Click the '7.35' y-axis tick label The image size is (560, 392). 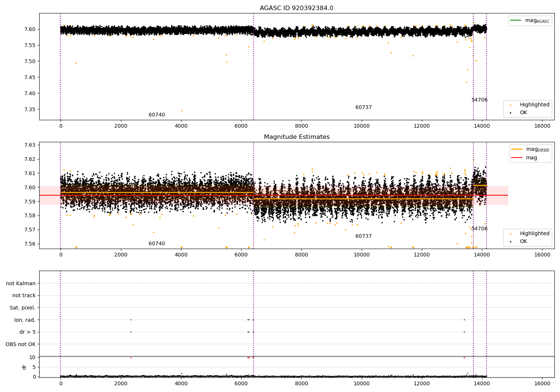pos(30,109)
